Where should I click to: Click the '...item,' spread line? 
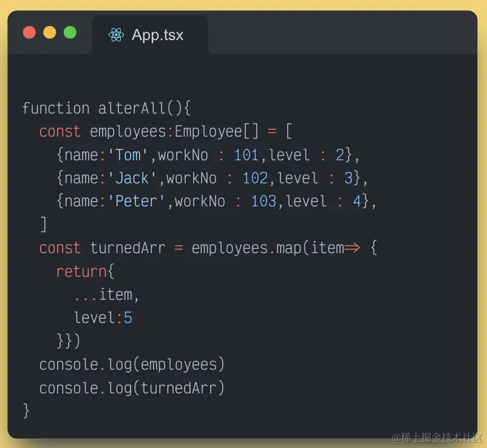[x=106, y=294]
